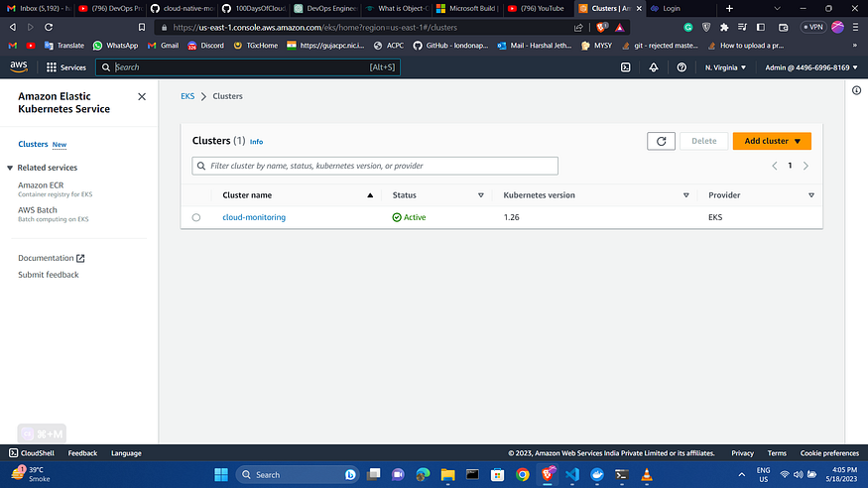Switch to the Inbox Gmail tab
Image resolution: width=868 pixels, height=488 pixels.
39,8
